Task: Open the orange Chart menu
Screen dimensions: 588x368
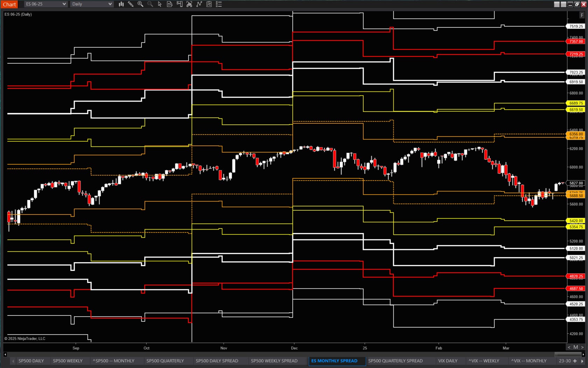Action: [x=9, y=4]
